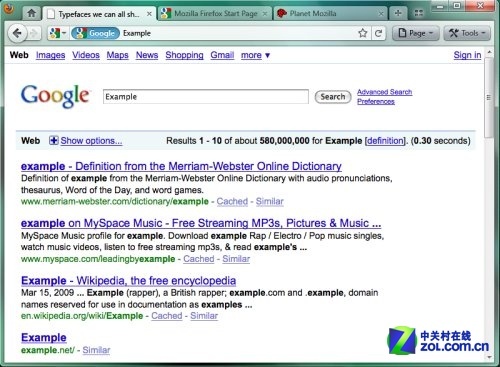
Task: Click the Sign in link
Action: [x=467, y=55]
